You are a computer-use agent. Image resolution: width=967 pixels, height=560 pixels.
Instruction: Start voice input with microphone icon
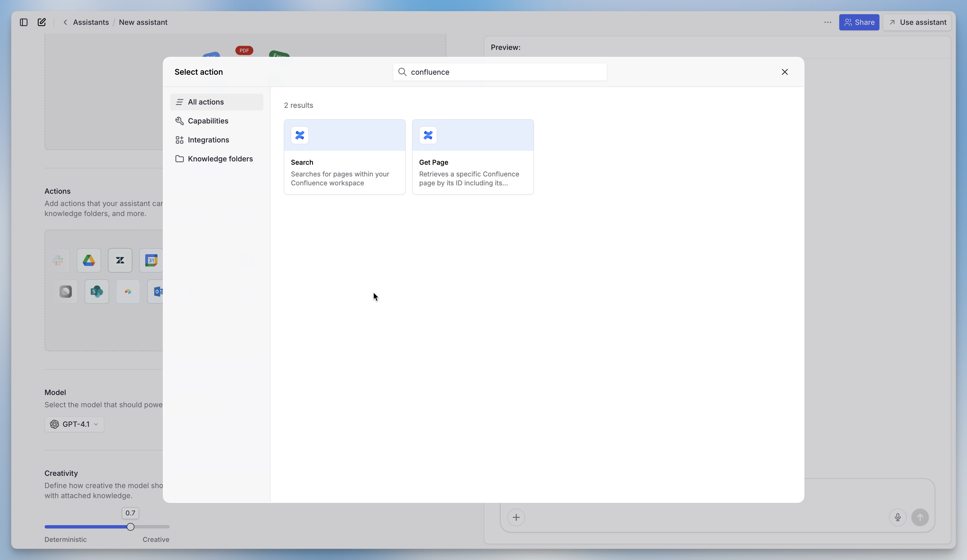(898, 517)
